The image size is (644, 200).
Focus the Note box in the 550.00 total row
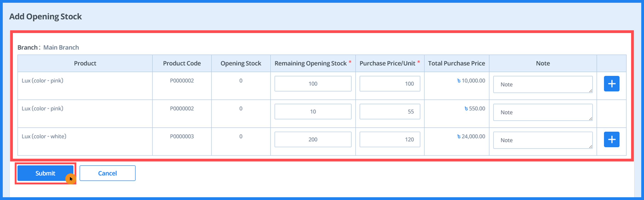543,112
